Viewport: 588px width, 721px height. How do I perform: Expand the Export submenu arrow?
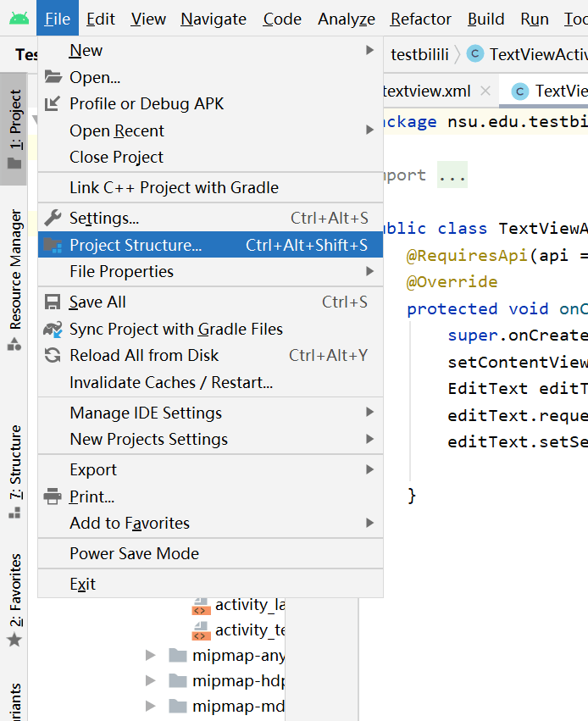(369, 469)
